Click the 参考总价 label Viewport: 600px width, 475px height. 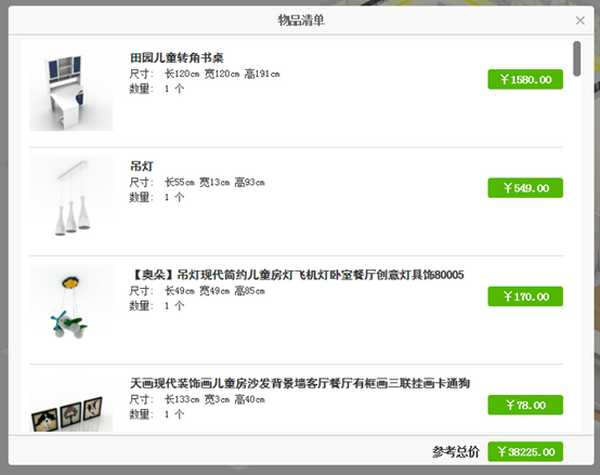click(456, 452)
